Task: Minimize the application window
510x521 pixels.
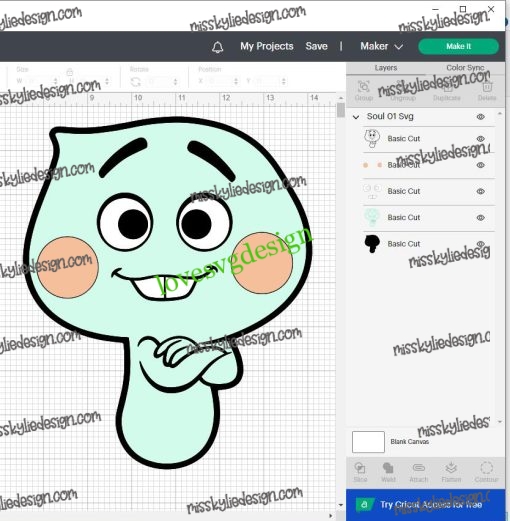Action: (435, 10)
